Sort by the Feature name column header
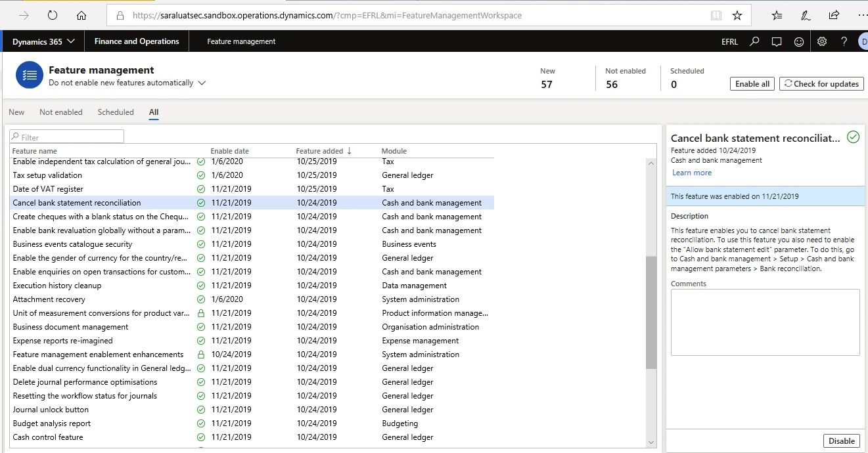 35,151
